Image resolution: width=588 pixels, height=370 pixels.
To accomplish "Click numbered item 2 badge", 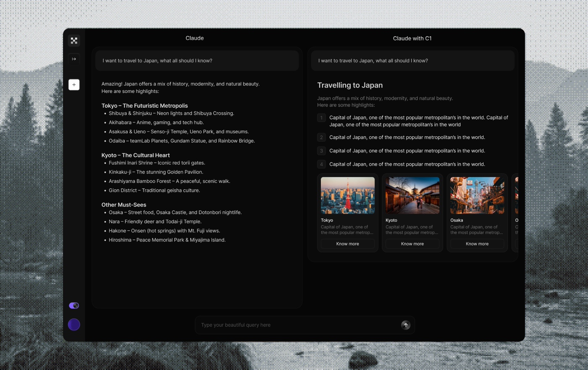I will pos(321,137).
